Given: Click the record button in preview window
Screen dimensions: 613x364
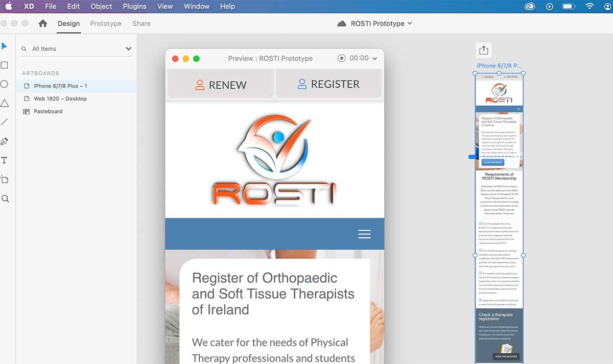Looking at the screenshot, I should click(x=342, y=58).
